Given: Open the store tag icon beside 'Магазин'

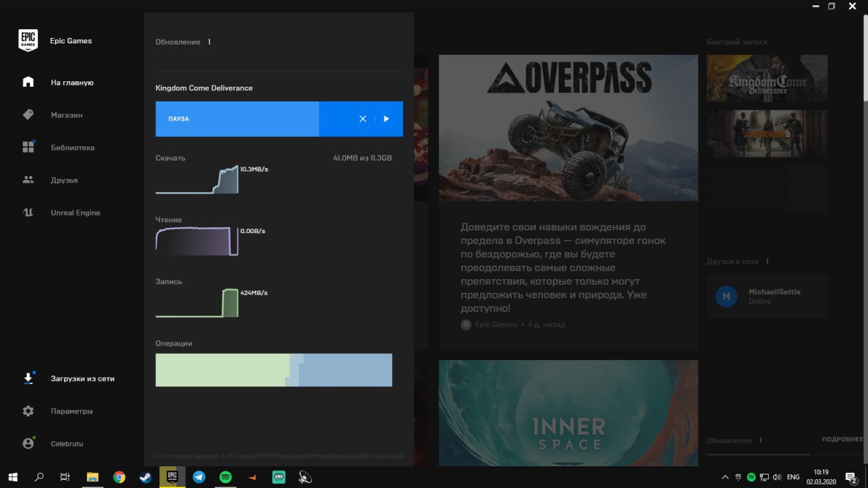Looking at the screenshot, I should pyautogui.click(x=28, y=115).
